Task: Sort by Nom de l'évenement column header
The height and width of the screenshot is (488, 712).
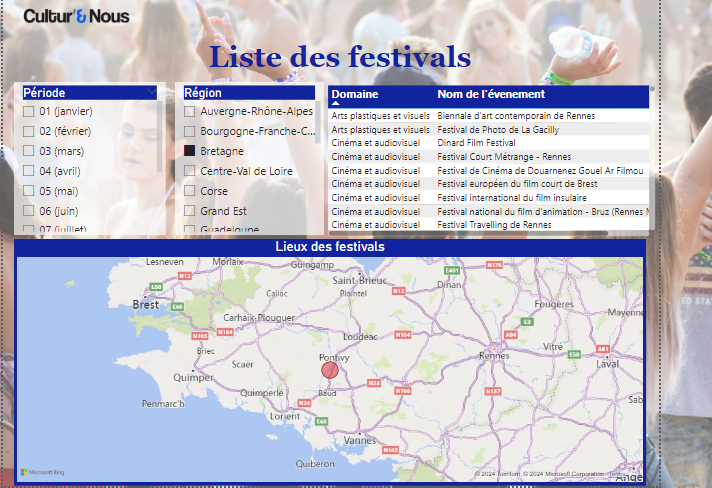Action: pos(490,94)
